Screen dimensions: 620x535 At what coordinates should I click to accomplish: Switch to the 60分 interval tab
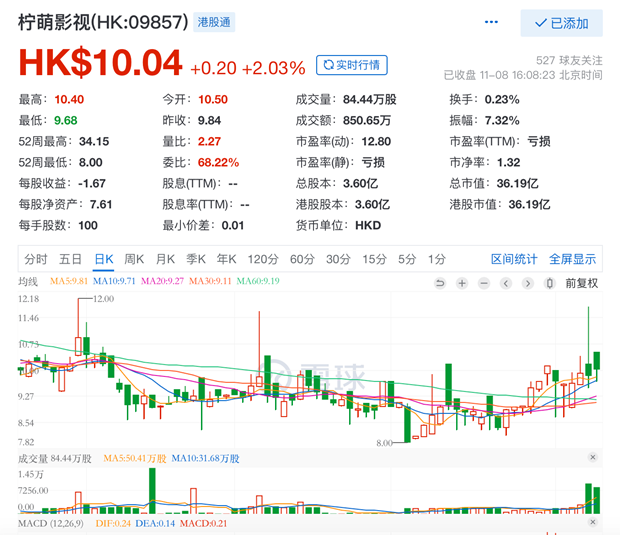click(x=302, y=259)
